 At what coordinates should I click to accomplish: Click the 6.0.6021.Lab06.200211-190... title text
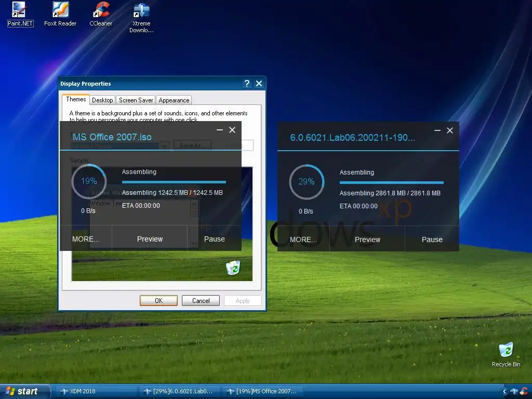point(353,138)
